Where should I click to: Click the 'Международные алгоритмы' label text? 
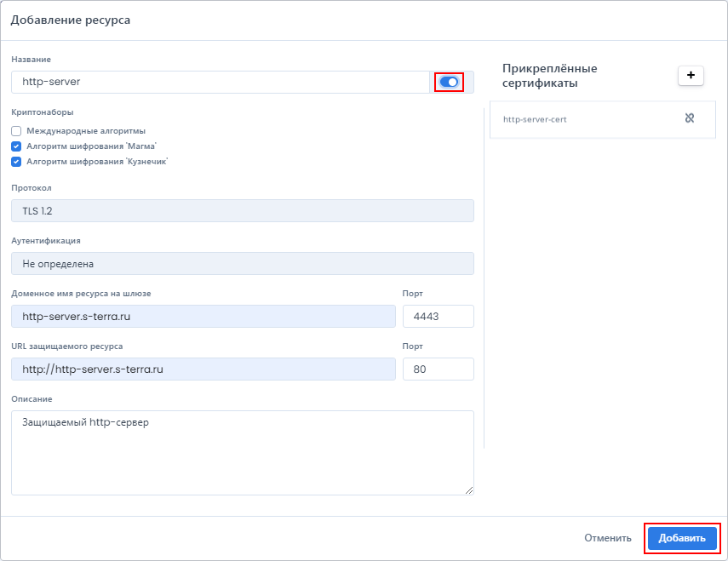coord(86,131)
